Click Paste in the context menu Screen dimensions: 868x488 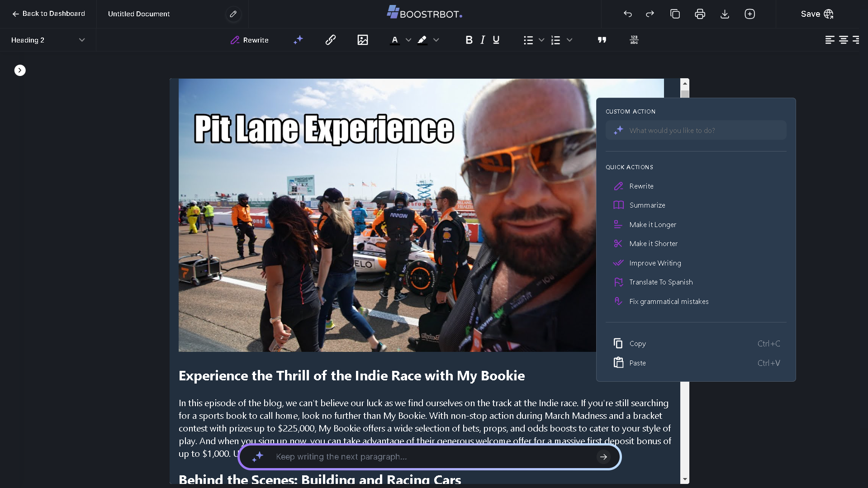click(x=696, y=363)
